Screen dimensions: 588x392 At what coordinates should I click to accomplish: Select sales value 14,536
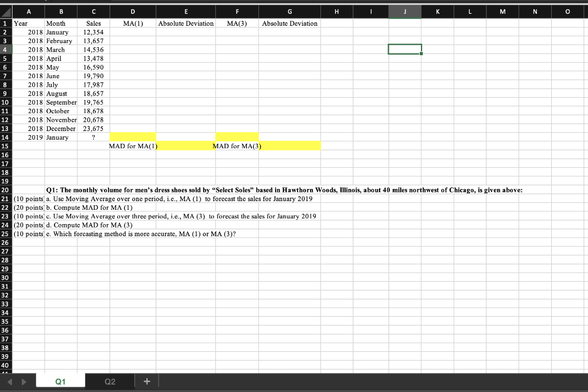click(94, 49)
